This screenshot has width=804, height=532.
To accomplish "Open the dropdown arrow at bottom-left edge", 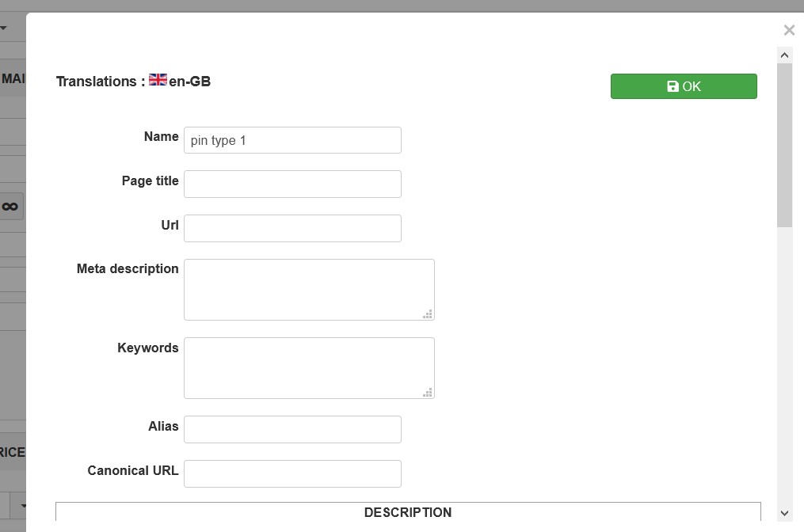I will tap(23, 505).
